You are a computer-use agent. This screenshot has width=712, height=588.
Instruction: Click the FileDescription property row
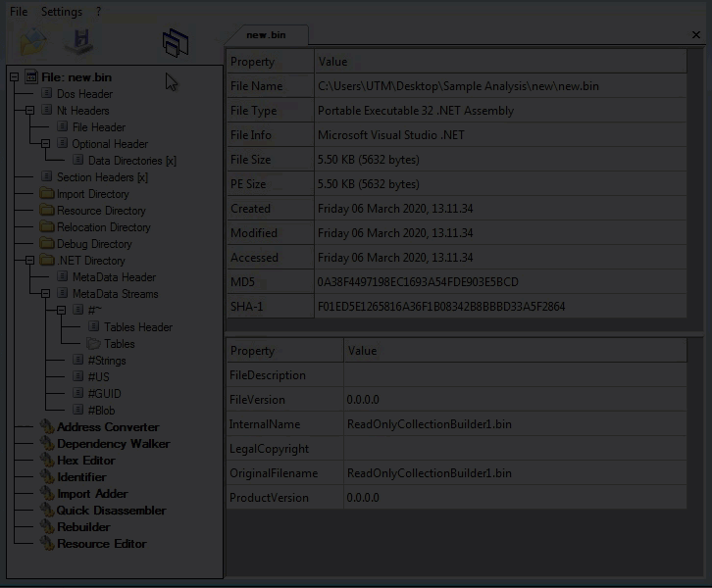click(457, 375)
